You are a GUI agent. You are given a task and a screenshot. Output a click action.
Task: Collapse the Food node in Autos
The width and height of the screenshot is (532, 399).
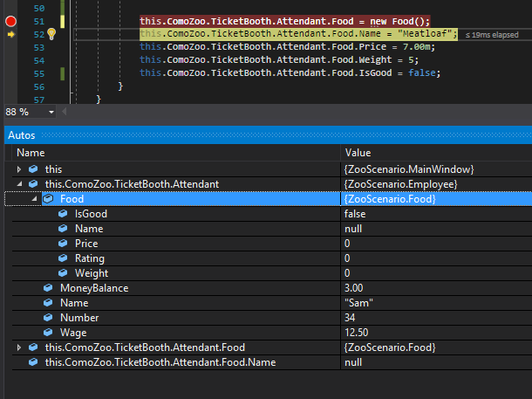pyautogui.click(x=36, y=199)
